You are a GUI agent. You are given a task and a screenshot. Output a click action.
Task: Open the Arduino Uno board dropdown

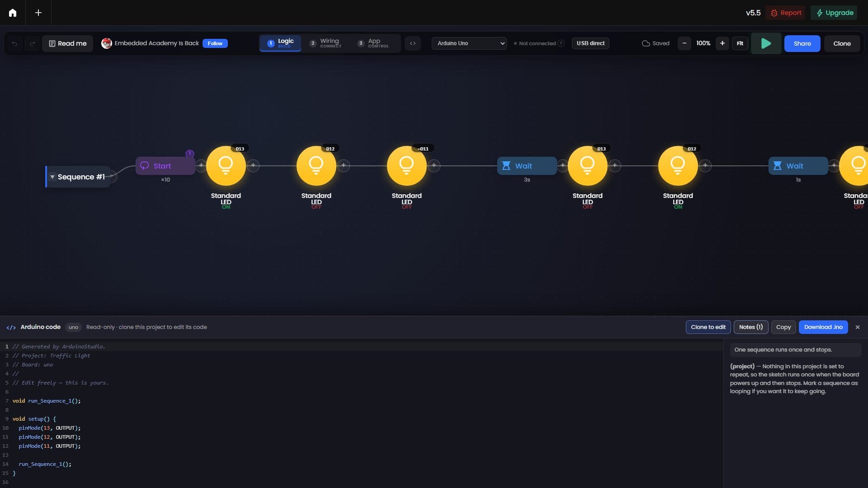[x=469, y=43]
